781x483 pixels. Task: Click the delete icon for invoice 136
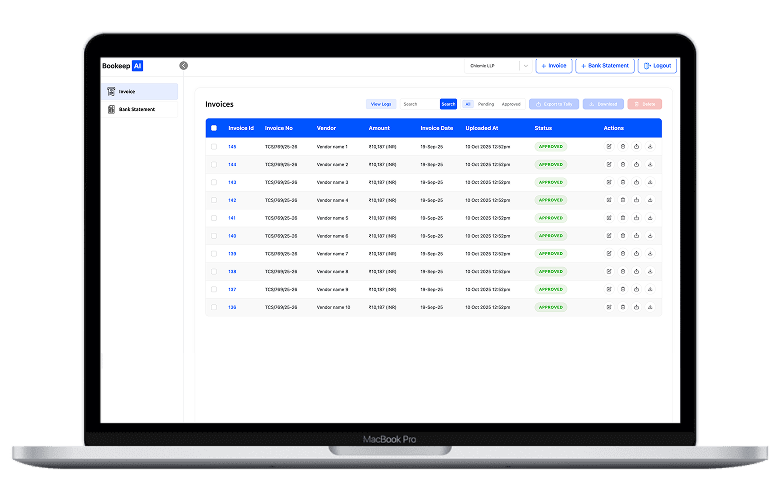623,307
